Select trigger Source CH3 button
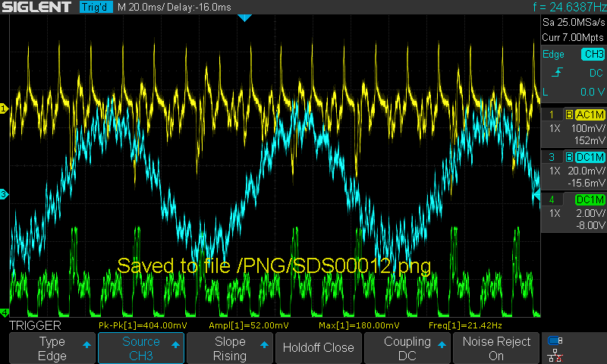Image resolution: width=607 pixels, height=364 pixels. pyautogui.click(x=141, y=348)
